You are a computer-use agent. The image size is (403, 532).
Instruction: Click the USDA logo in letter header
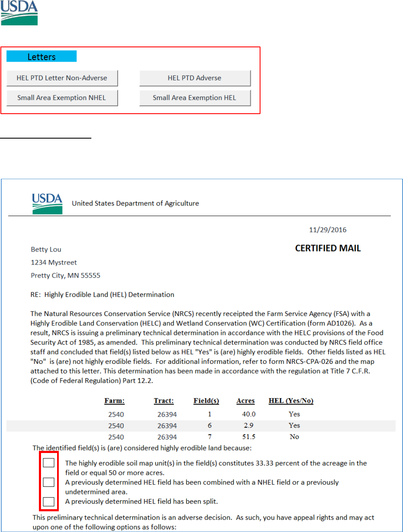(x=47, y=204)
